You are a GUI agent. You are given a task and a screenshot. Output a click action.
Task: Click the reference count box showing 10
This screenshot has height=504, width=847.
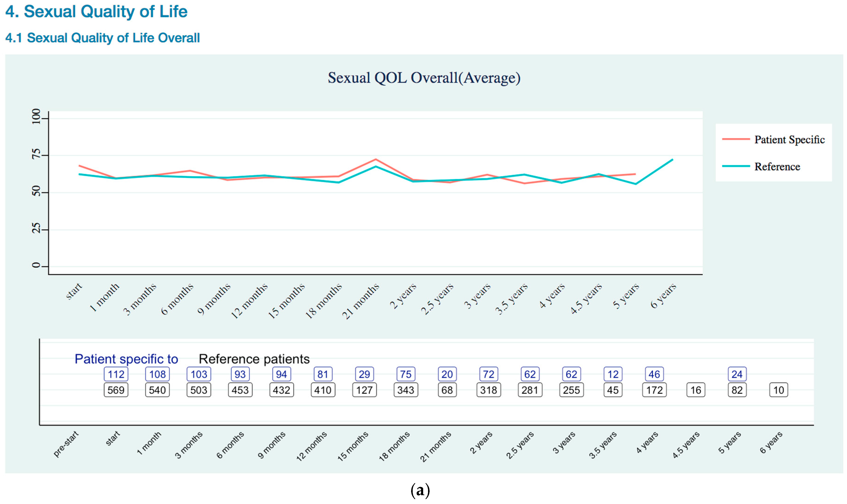click(x=778, y=390)
